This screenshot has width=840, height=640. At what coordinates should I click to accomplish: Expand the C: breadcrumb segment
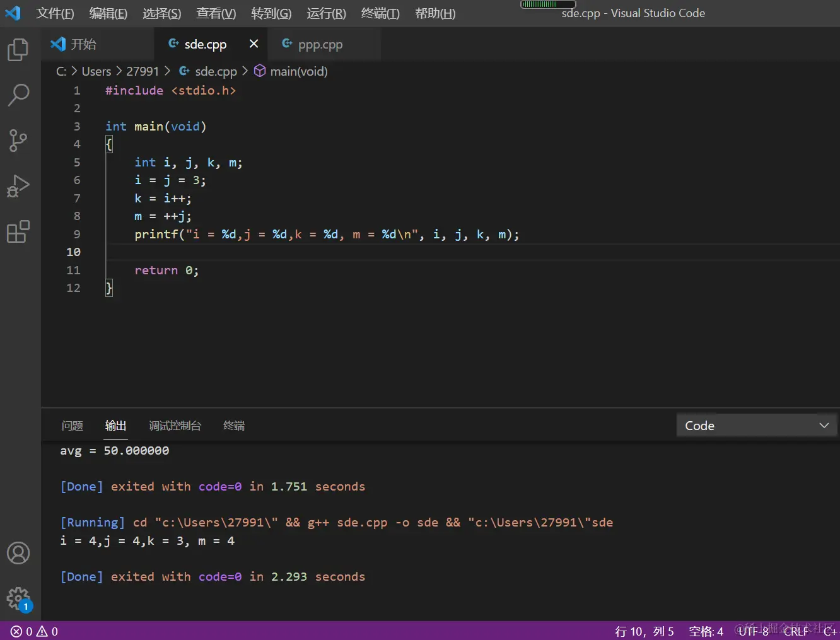pyautogui.click(x=61, y=71)
